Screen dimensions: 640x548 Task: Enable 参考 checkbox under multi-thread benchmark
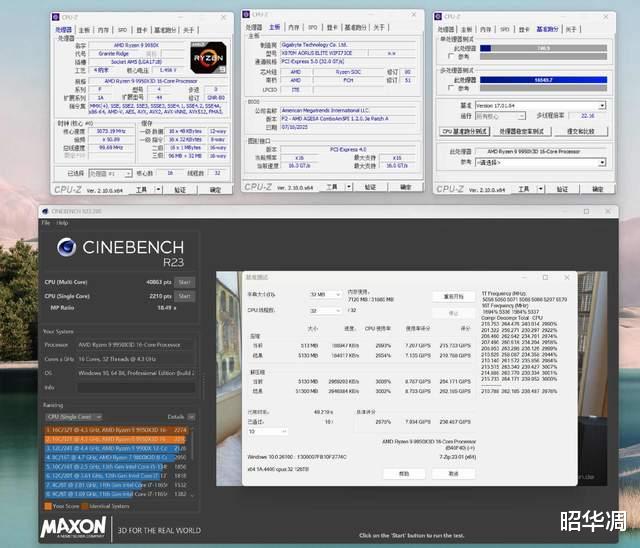coord(451,88)
